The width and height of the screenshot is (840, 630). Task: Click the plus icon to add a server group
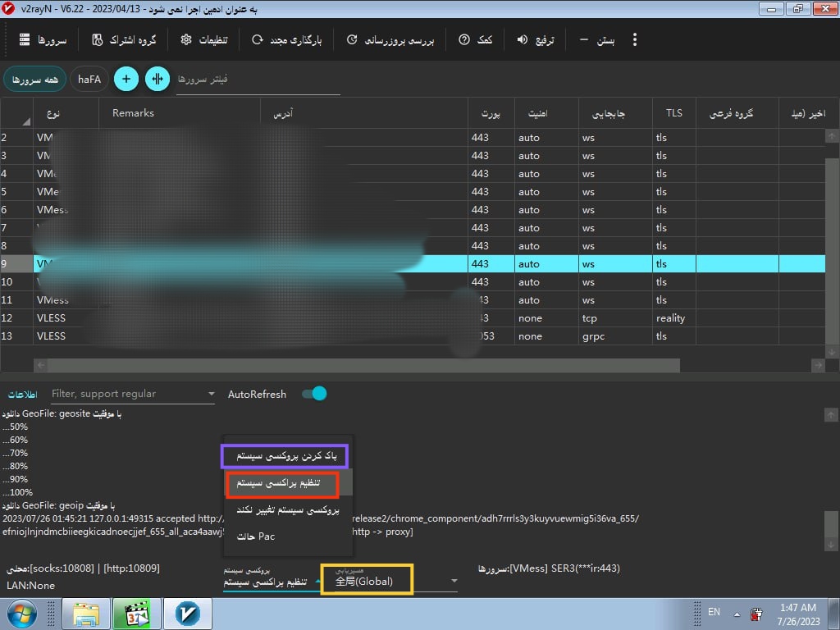click(x=126, y=79)
